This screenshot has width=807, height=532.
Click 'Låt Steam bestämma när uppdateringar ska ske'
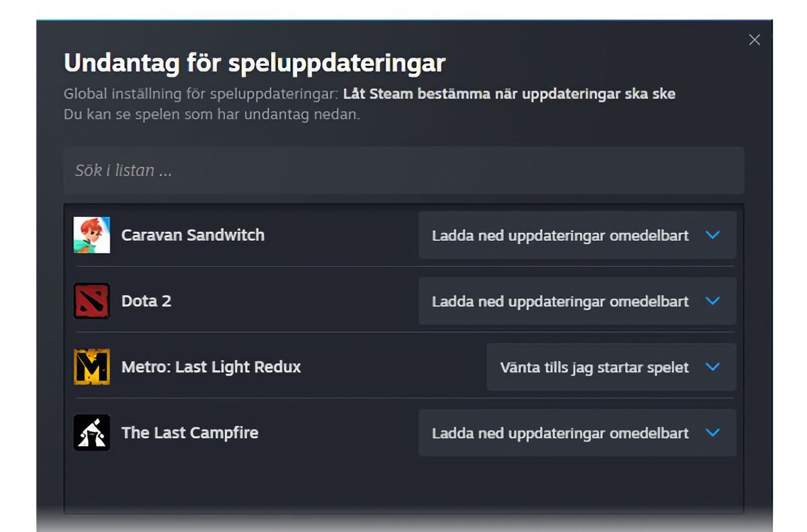click(508, 93)
